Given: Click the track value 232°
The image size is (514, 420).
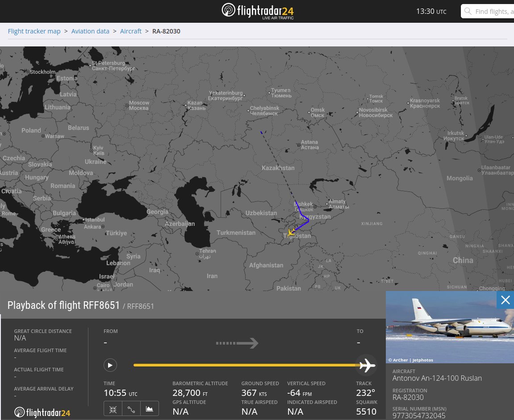Looking at the screenshot, I should click(x=365, y=393).
